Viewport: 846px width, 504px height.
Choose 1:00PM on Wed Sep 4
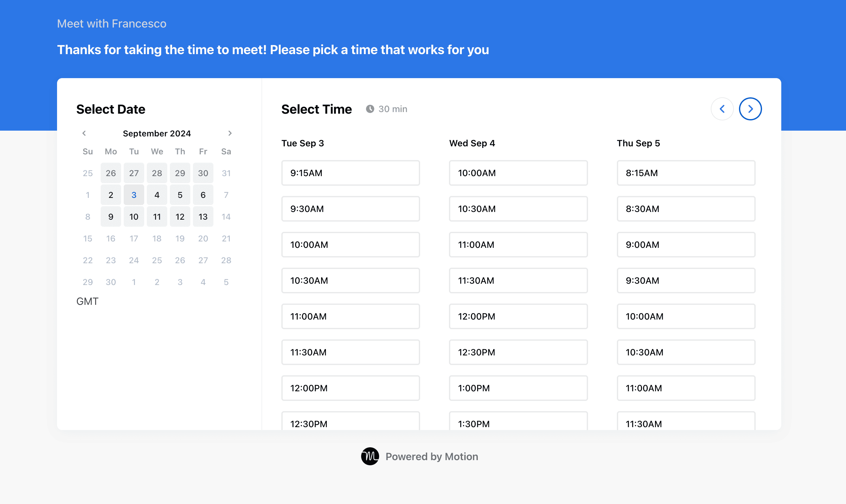(518, 388)
